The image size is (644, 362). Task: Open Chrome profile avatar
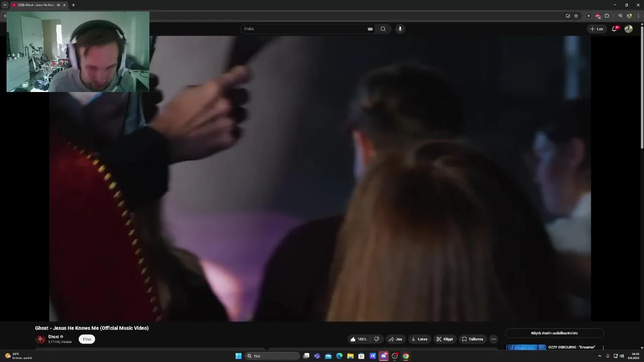pos(629,16)
